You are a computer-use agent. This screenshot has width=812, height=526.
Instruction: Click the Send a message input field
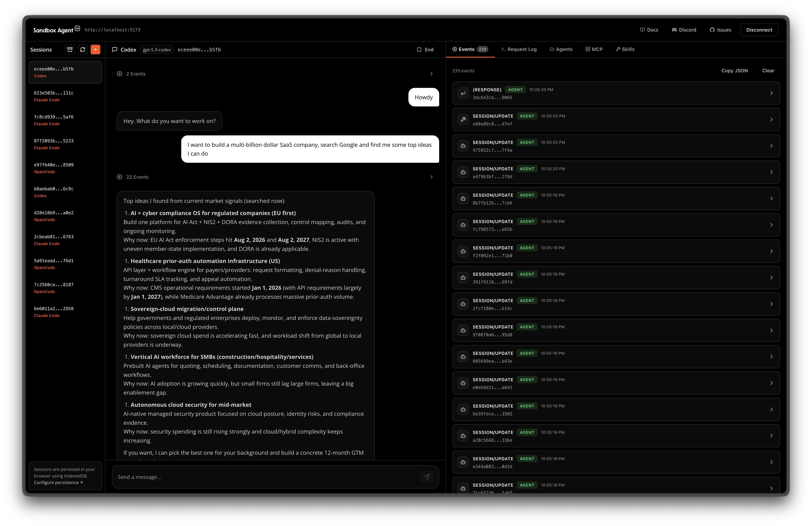[x=266, y=477]
